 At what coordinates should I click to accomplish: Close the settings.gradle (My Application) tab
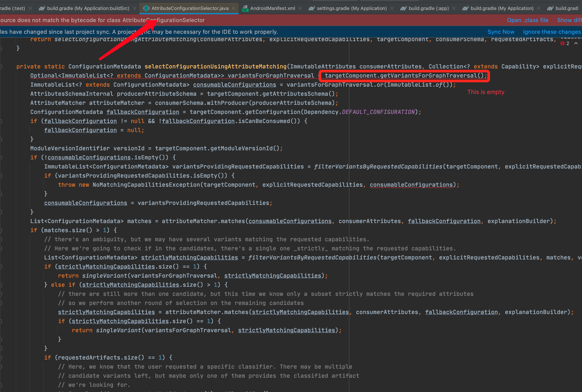392,8
